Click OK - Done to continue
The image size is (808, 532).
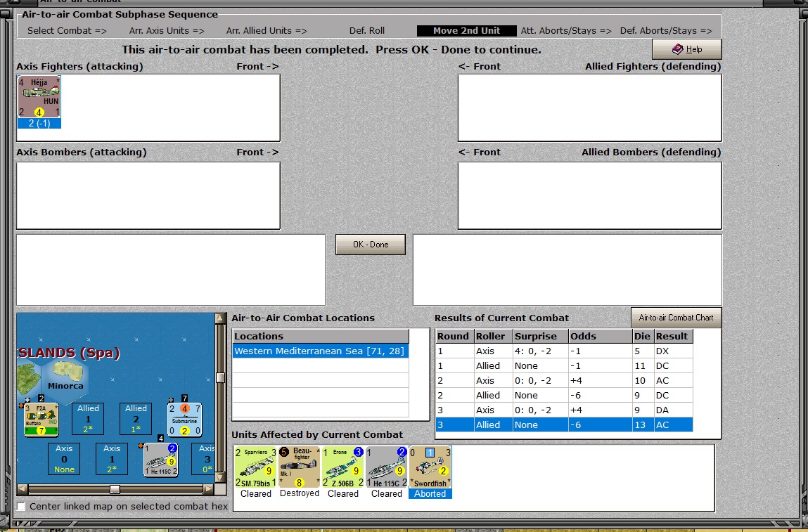pos(371,245)
